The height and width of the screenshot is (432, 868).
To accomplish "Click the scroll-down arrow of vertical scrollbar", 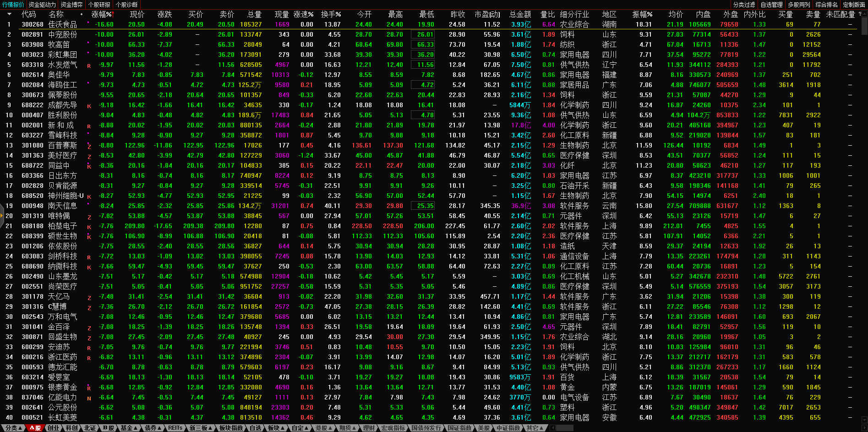I will (x=864, y=420).
